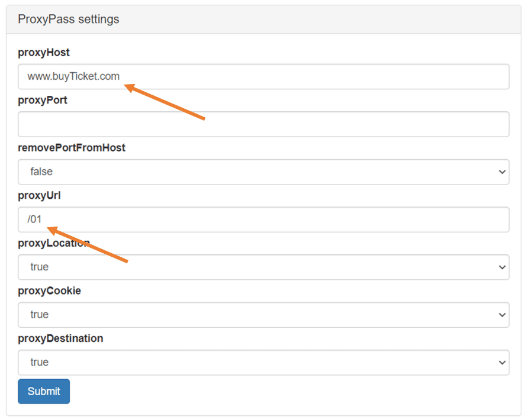
Task: Click the removePortFromHost label text
Action: (x=72, y=148)
